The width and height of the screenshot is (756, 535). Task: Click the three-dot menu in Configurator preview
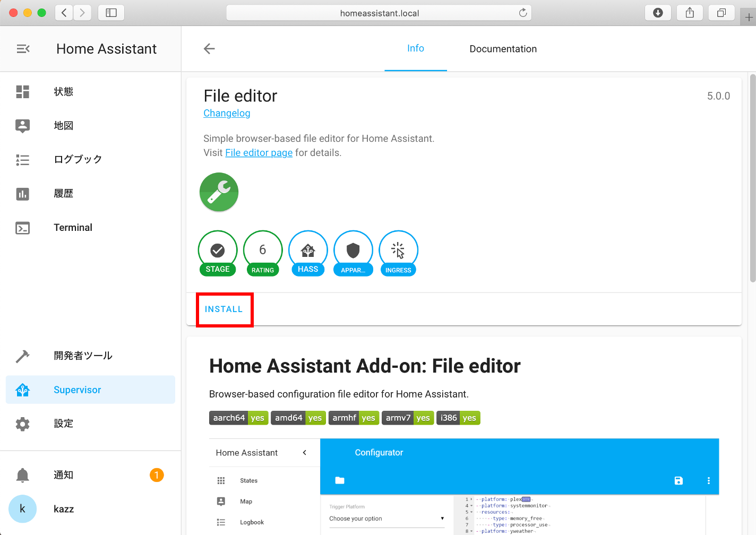[x=708, y=480]
